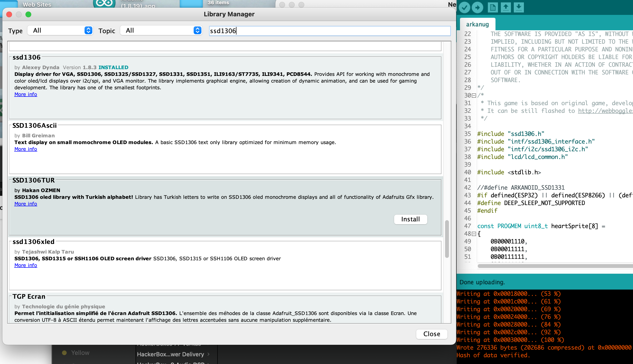The width and height of the screenshot is (633, 364).
Task: Open the Type filter dropdown
Action: tap(60, 30)
